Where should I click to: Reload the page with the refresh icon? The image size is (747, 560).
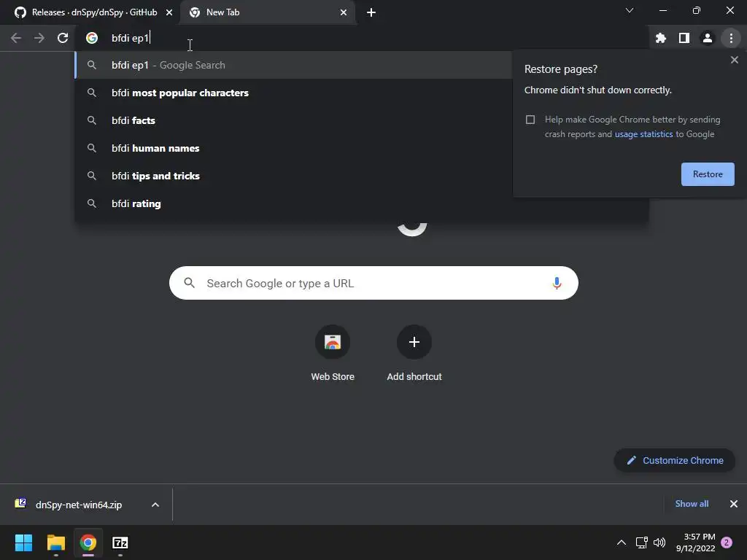click(63, 38)
